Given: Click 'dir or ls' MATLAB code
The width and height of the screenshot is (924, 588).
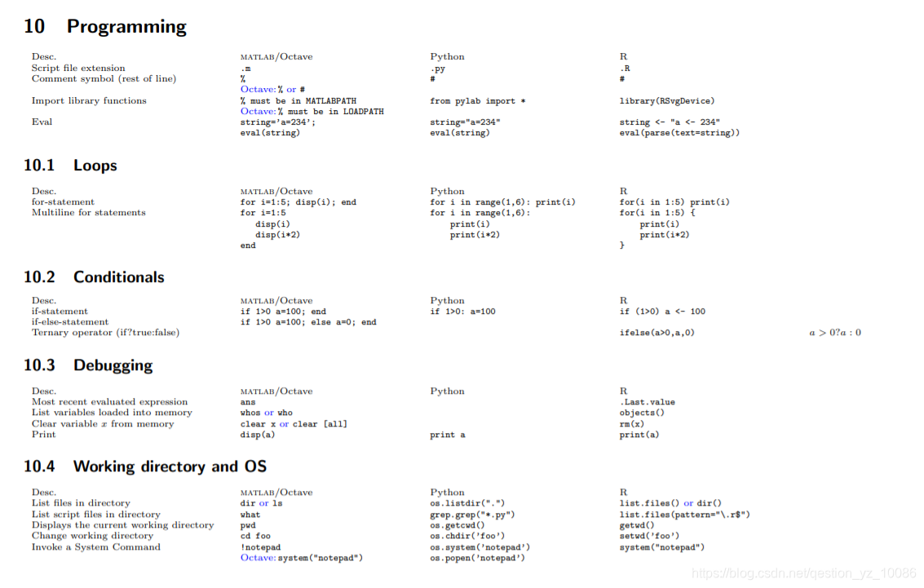Looking at the screenshot, I should [261, 504].
